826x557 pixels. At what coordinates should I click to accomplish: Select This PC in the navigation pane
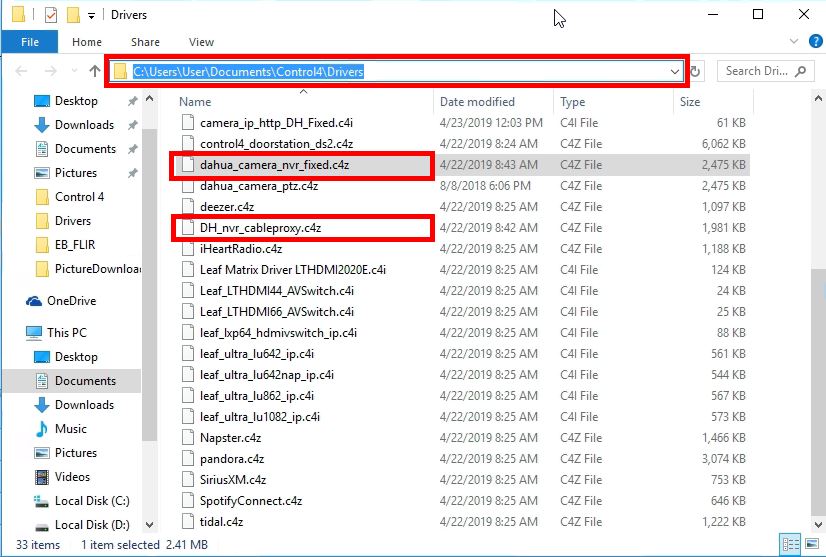click(66, 333)
